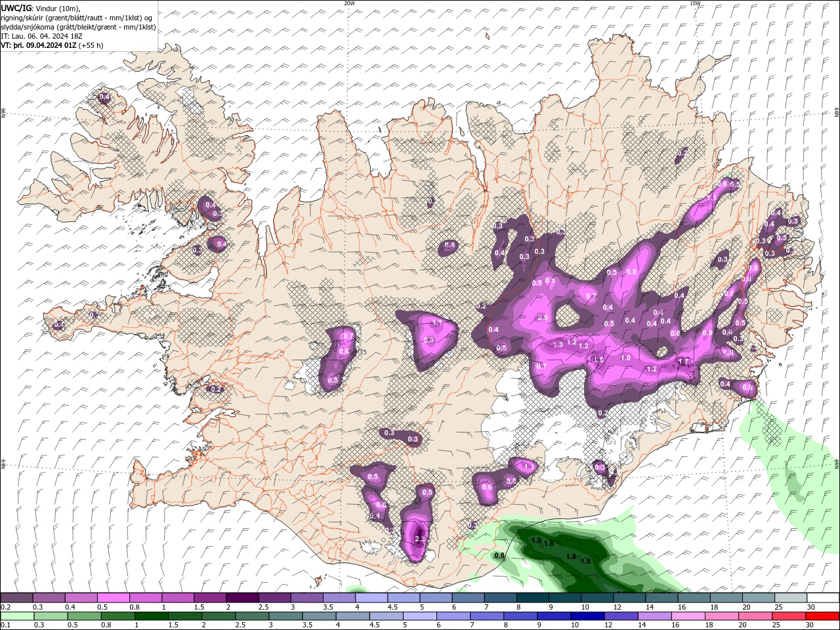Pick the deep blue 10 swatch in the lower legend

[587, 616]
